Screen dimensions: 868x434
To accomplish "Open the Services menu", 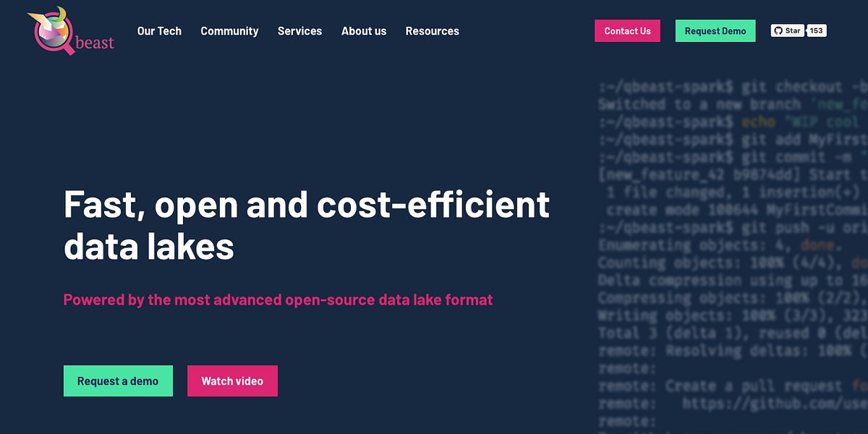I will [x=299, y=31].
